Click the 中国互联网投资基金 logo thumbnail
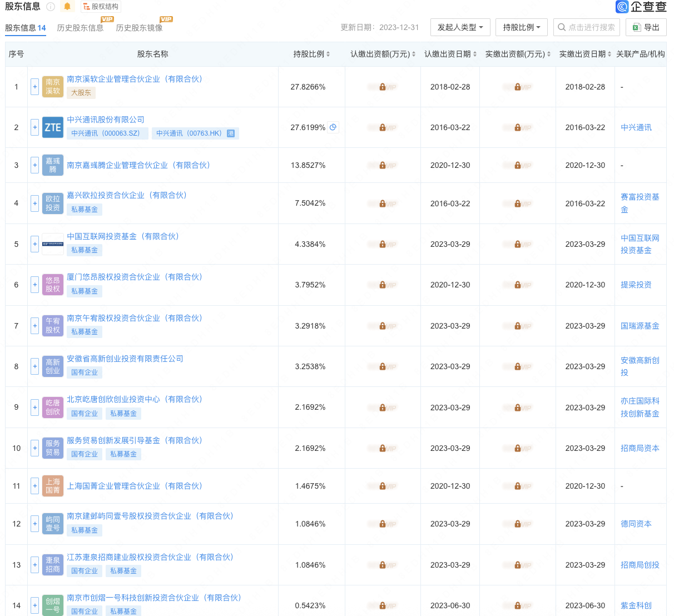The height and width of the screenshot is (616, 674). 52,243
